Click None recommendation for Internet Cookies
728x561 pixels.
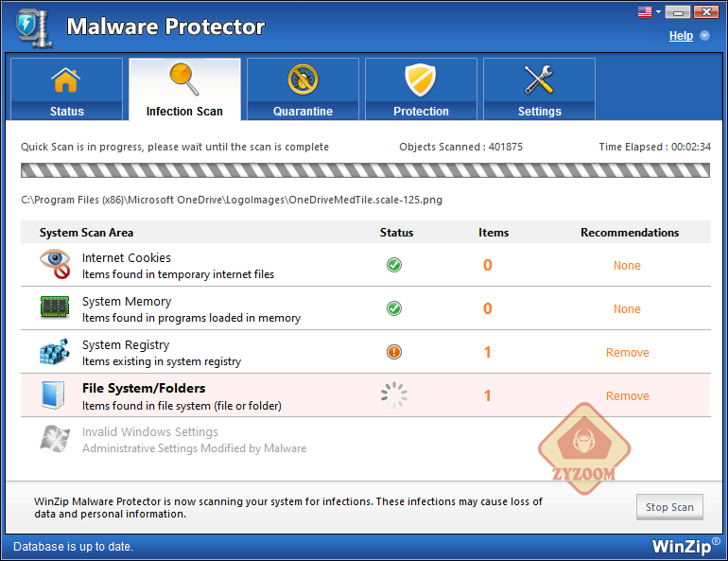[x=627, y=266]
